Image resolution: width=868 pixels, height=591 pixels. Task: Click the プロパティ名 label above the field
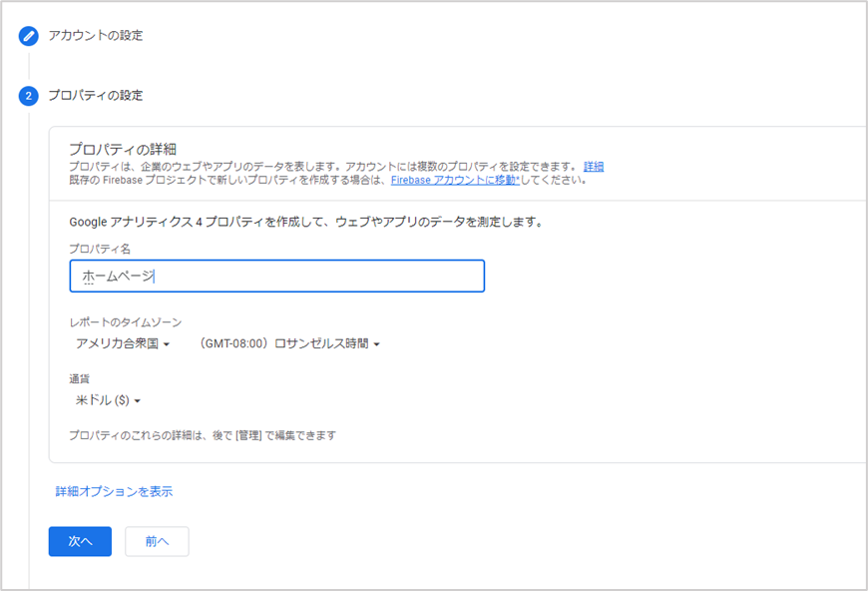[x=100, y=249]
